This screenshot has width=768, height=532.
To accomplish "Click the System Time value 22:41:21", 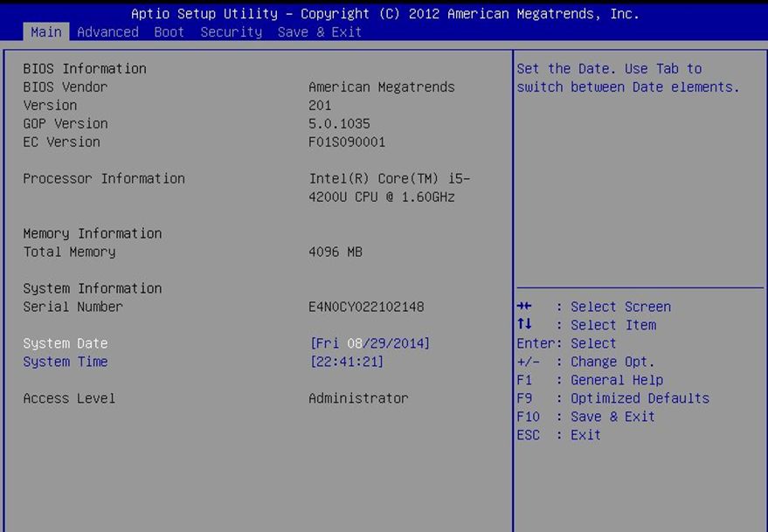I will pos(347,362).
